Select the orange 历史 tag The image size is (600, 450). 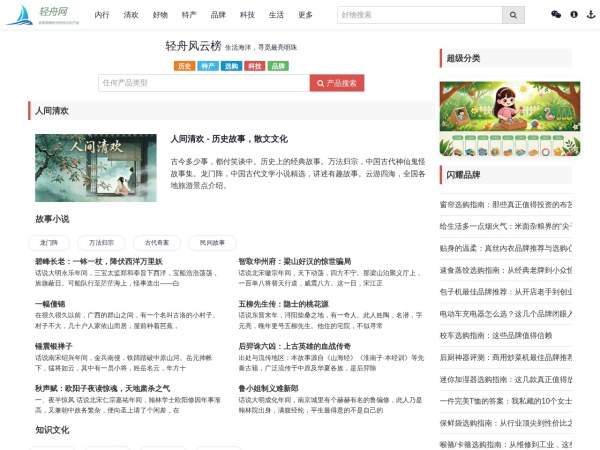pos(184,66)
